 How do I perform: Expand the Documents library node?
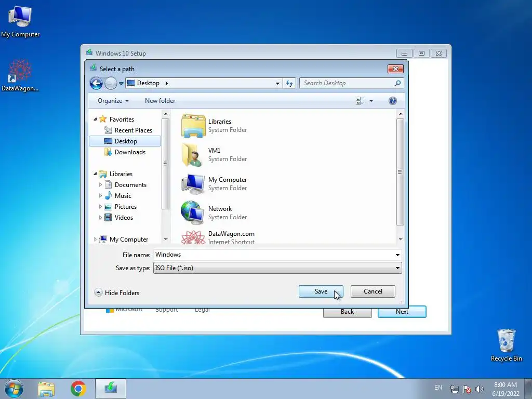(x=100, y=185)
